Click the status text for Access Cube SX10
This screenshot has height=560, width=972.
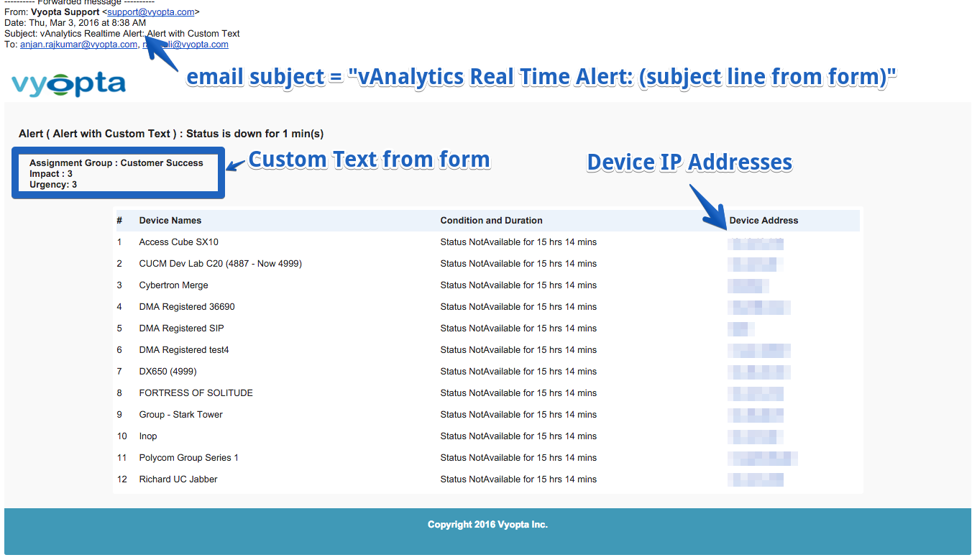[x=518, y=242]
